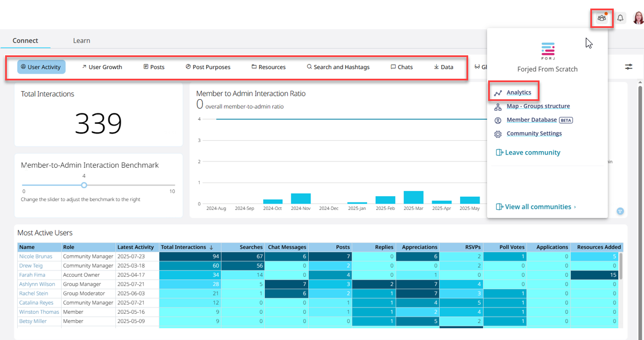Click the org-chart icon beside Map - Groups structure
644x340 pixels.
point(498,107)
